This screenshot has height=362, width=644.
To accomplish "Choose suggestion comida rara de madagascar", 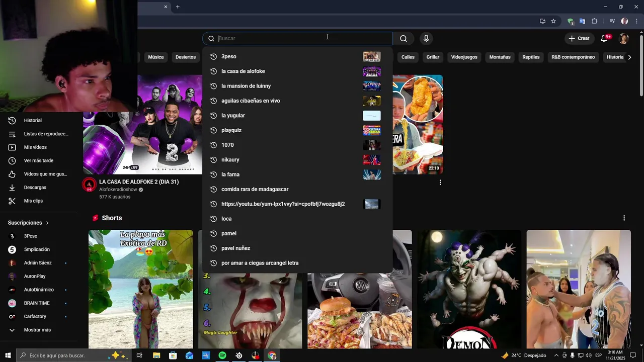I will point(297,189).
